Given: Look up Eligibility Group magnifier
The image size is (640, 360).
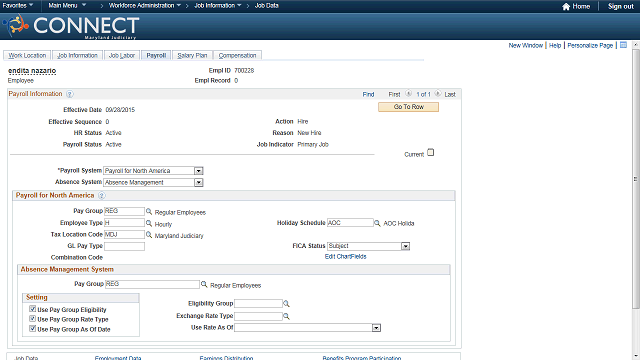Looking at the screenshot, I should [x=286, y=304].
